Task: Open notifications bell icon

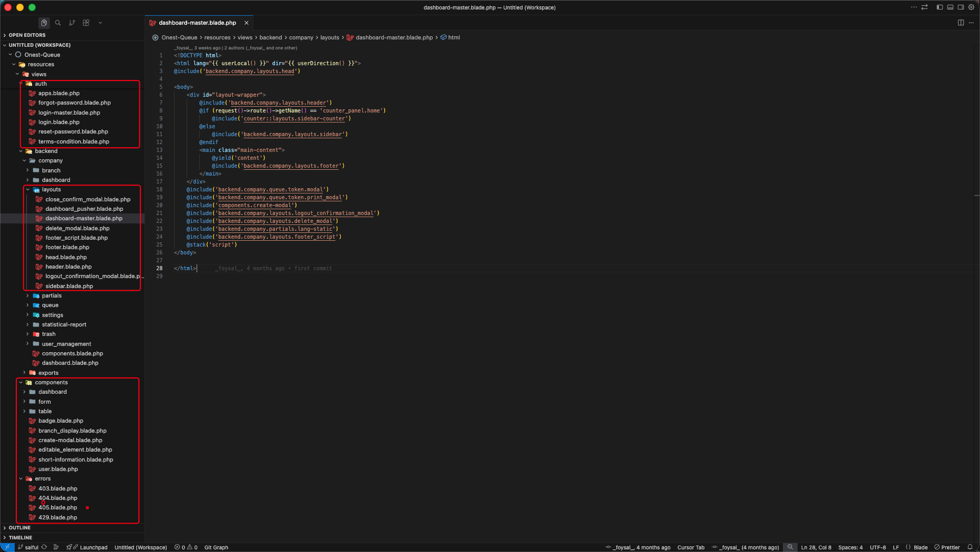Action: pos(970,547)
